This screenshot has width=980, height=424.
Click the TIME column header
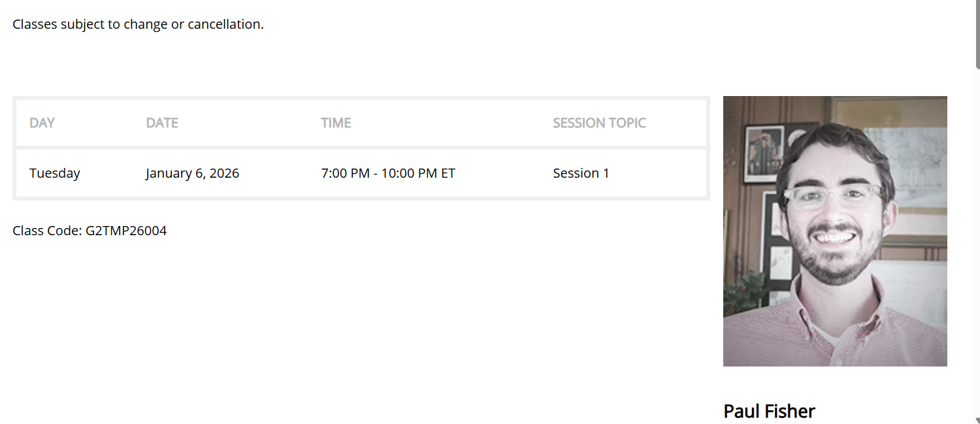click(x=336, y=123)
